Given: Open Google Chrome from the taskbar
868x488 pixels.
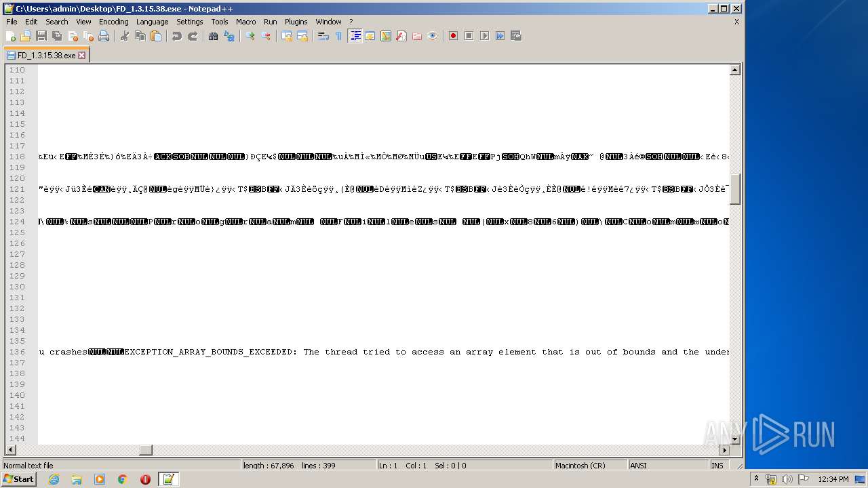Looking at the screenshot, I should (122, 479).
